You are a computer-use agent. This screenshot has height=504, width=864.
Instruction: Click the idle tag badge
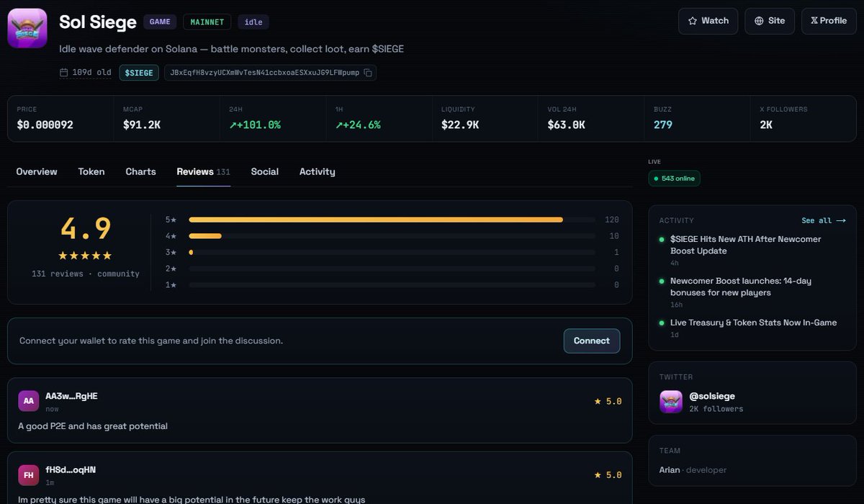pos(253,22)
